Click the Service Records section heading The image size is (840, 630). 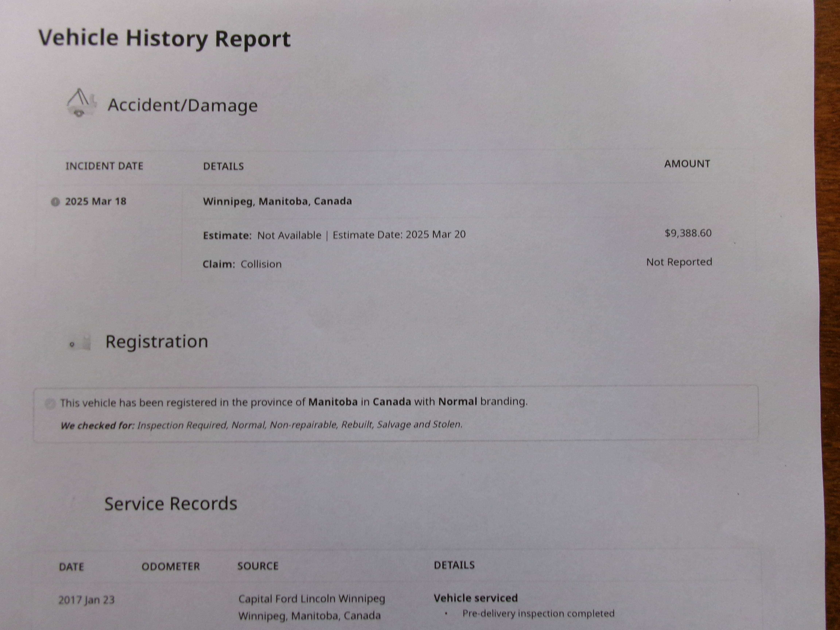coord(171,503)
